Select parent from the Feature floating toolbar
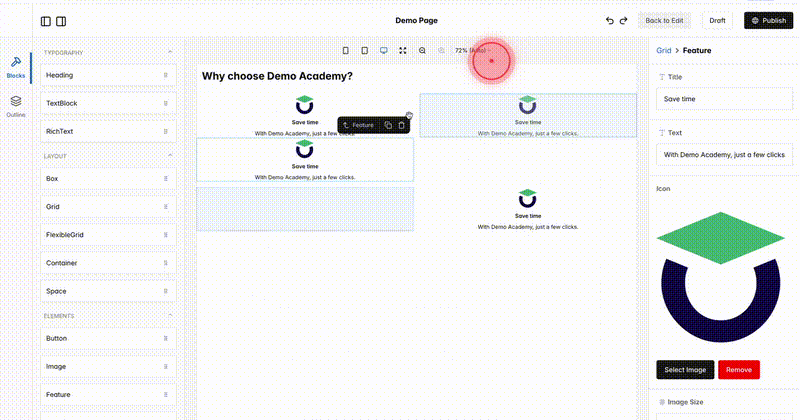This screenshot has width=800, height=420. click(346, 125)
